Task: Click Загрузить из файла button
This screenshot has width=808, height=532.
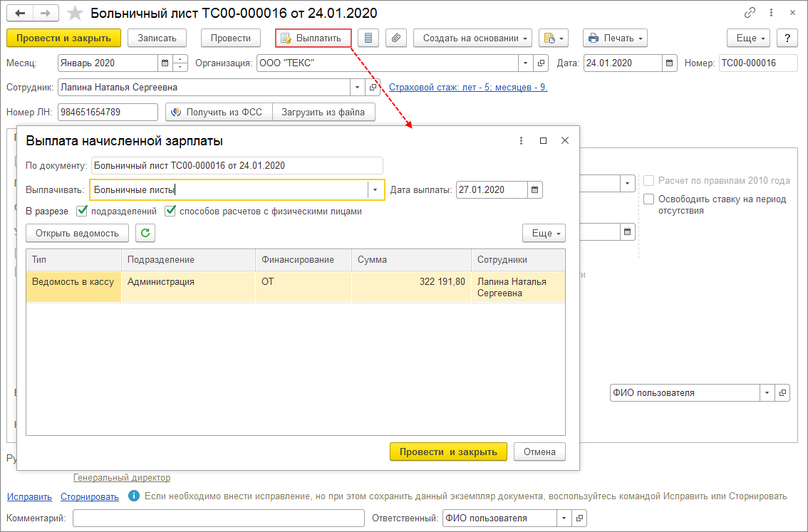Action: coord(323,112)
